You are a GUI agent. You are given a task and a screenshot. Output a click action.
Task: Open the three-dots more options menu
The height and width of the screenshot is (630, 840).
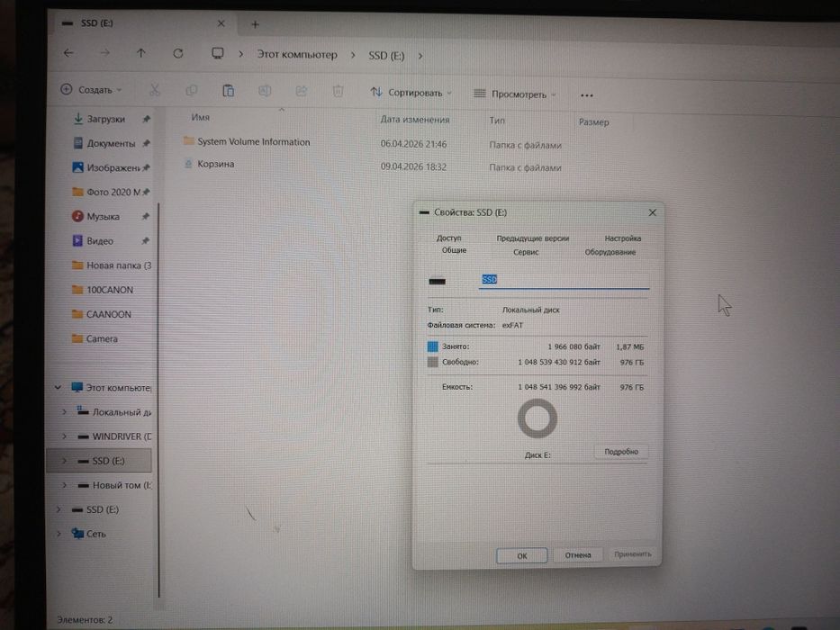pyautogui.click(x=587, y=95)
